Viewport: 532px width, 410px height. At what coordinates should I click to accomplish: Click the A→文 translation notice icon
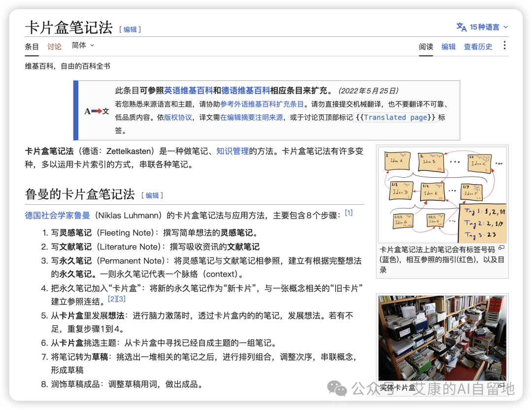(x=97, y=111)
